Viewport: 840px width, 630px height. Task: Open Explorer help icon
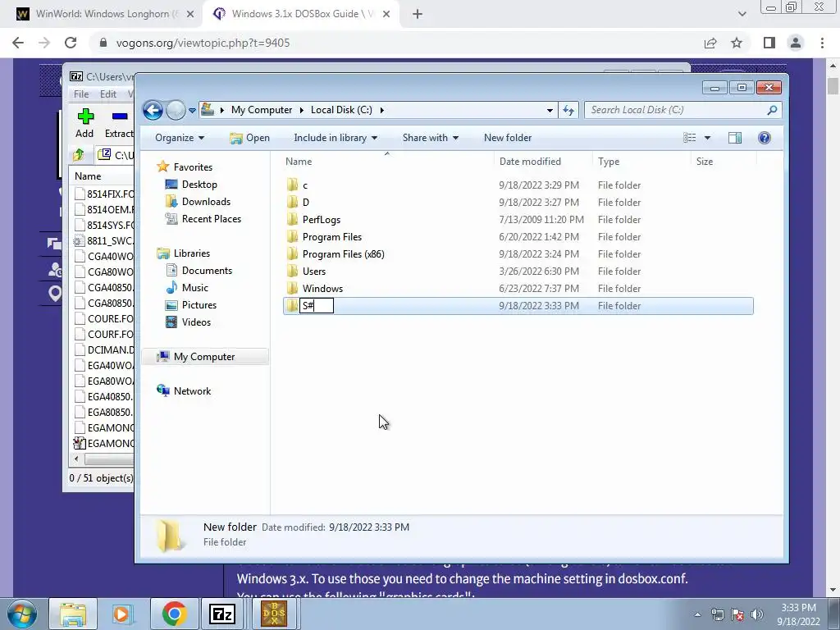coord(765,138)
